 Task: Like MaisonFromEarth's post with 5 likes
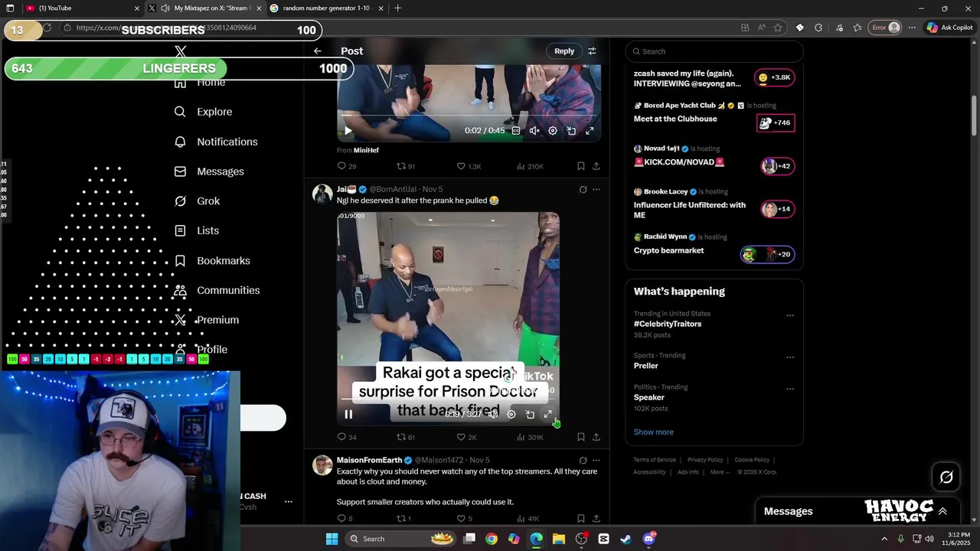click(x=464, y=518)
